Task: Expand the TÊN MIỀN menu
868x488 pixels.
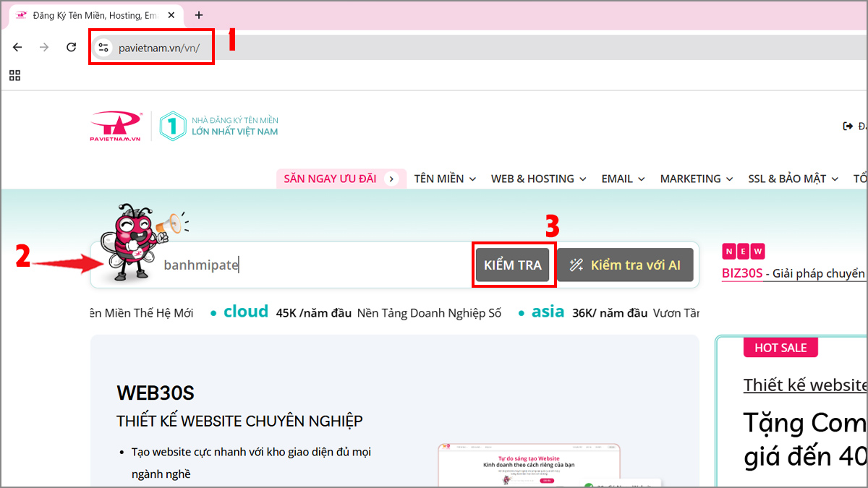Action: tap(445, 179)
